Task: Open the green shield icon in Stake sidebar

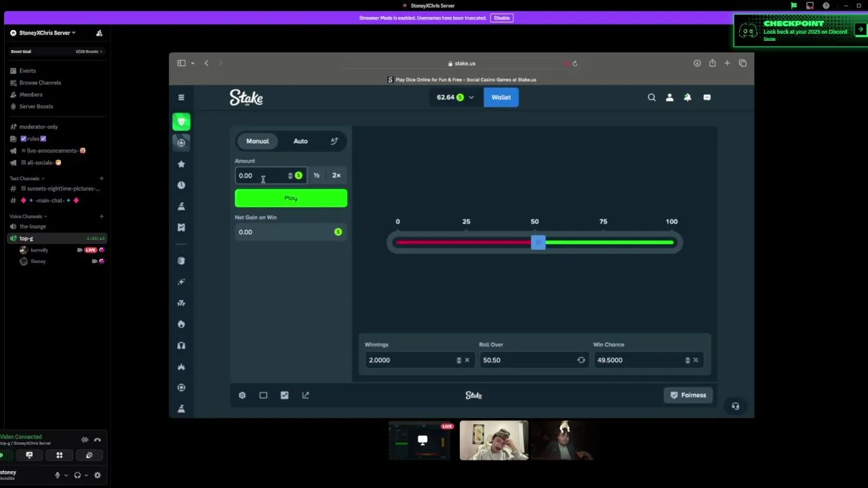Action: pyautogui.click(x=181, y=121)
